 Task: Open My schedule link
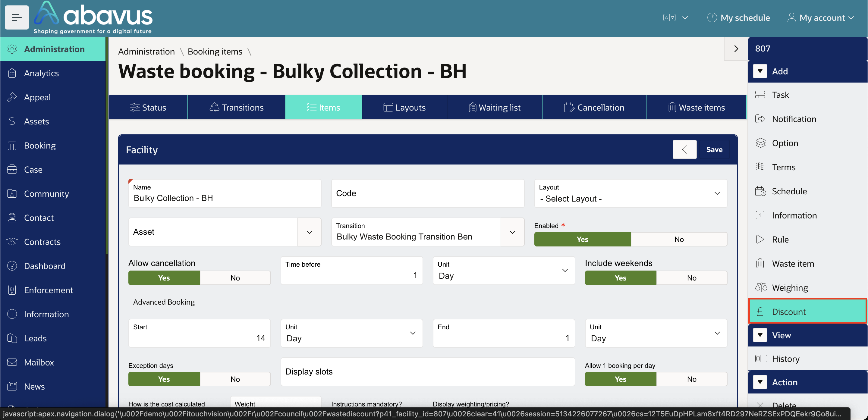[738, 17]
